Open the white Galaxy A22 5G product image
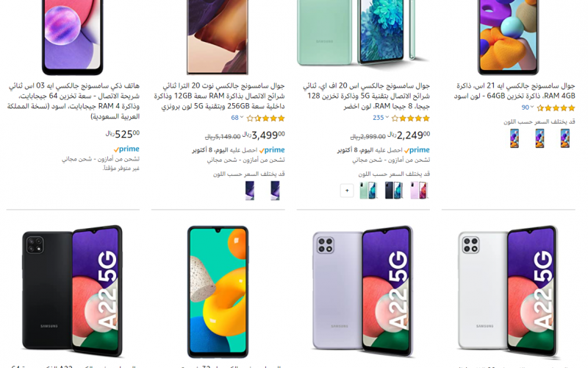Image resolution: width=588 pixels, height=368 pixels. coord(509,291)
